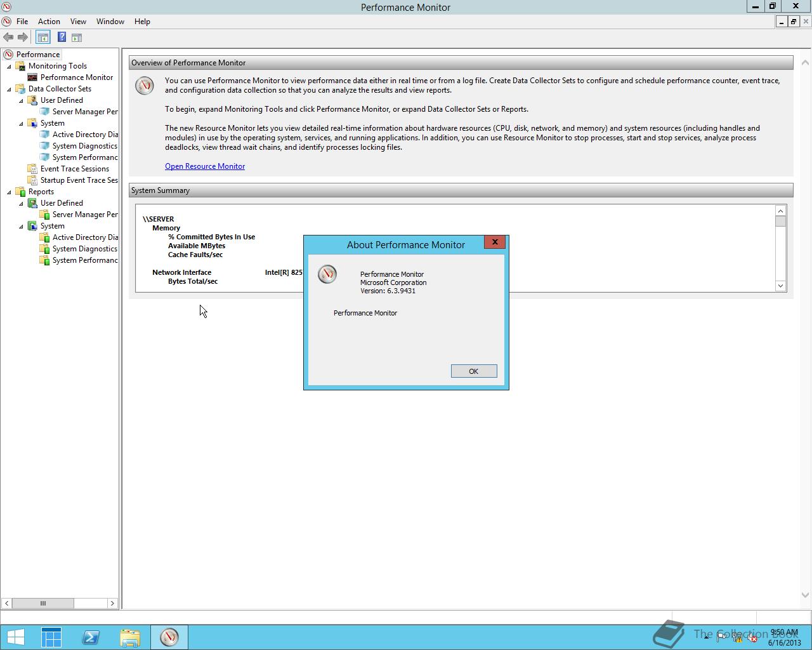Image resolution: width=812 pixels, height=650 pixels.
Task: Select the Performance root node icon
Action: tap(8, 55)
